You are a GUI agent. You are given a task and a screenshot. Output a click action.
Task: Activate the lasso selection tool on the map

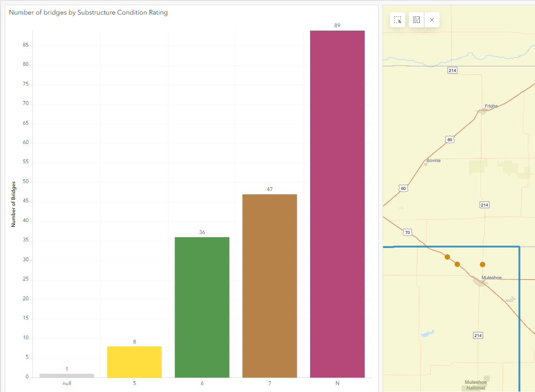point(416,20)
